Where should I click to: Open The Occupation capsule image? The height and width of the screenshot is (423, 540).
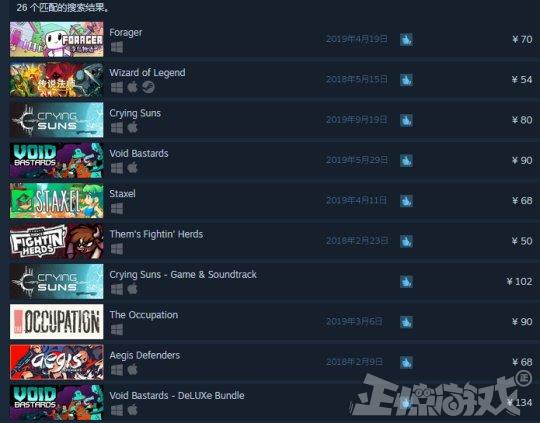point(56,321)
